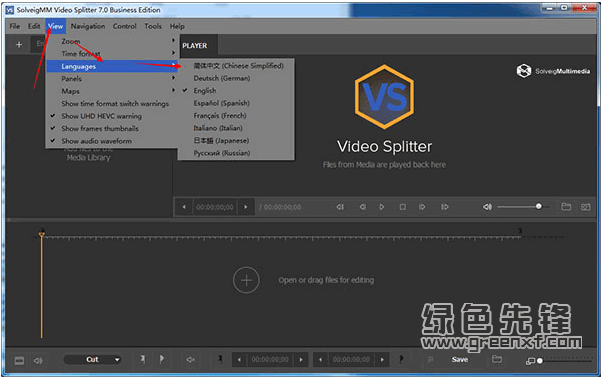The image size is (601, 377).
Task: Click the round plus icon to open files for editing
Action: pyautogui.click(x=246, y=280)
